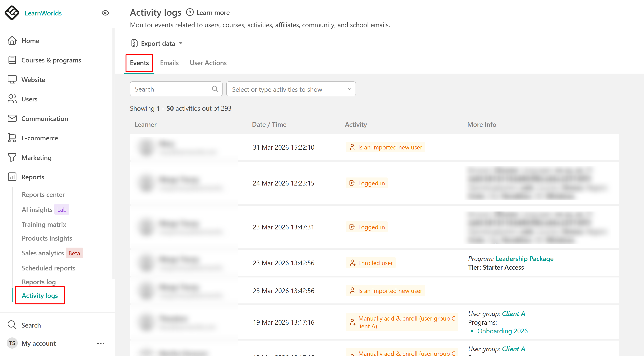644x356 pixels.
Task: Open the question mark help icon
Action: coord(190,12)
